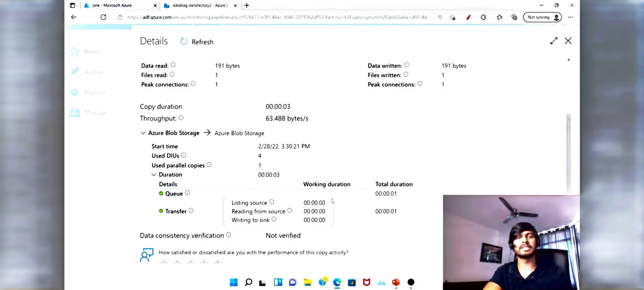
Task: Click the Refresh button in Details
Action: (x=197, y=42)
